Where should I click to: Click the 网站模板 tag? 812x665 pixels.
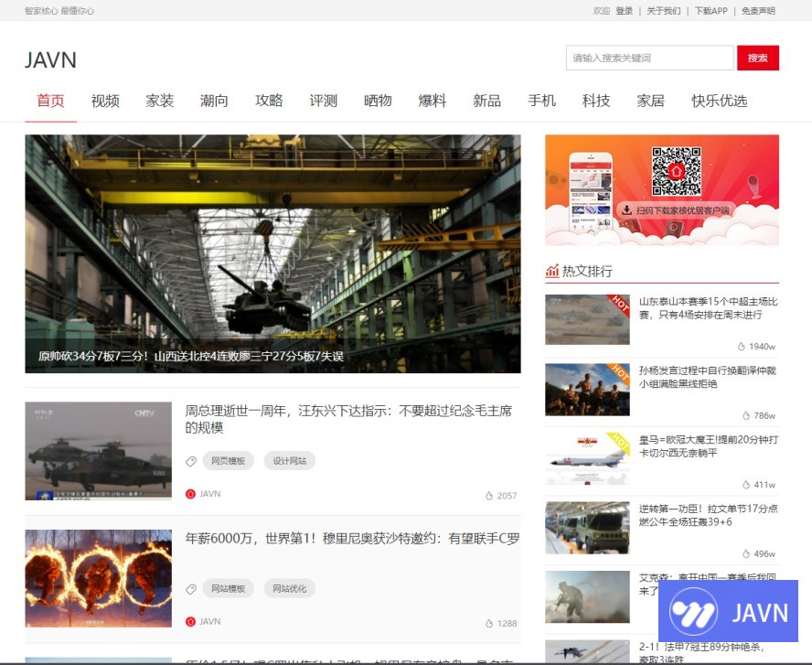[228, 589]
